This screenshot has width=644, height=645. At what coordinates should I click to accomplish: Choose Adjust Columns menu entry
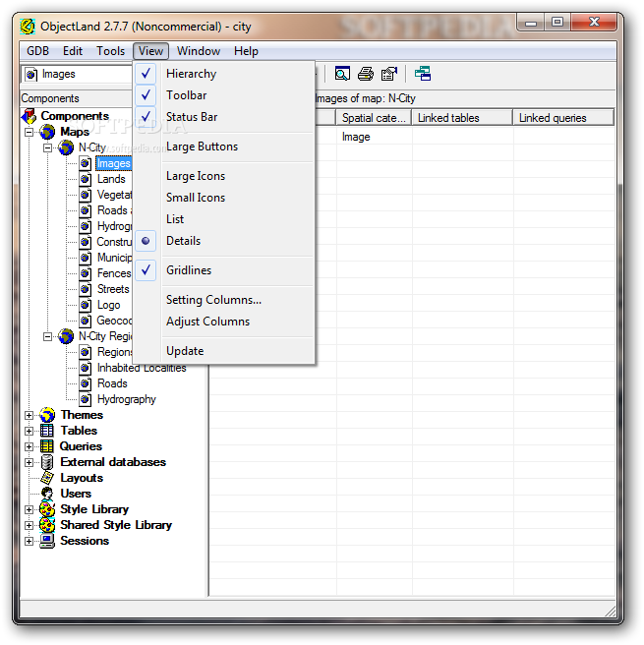tap(224, 322)
